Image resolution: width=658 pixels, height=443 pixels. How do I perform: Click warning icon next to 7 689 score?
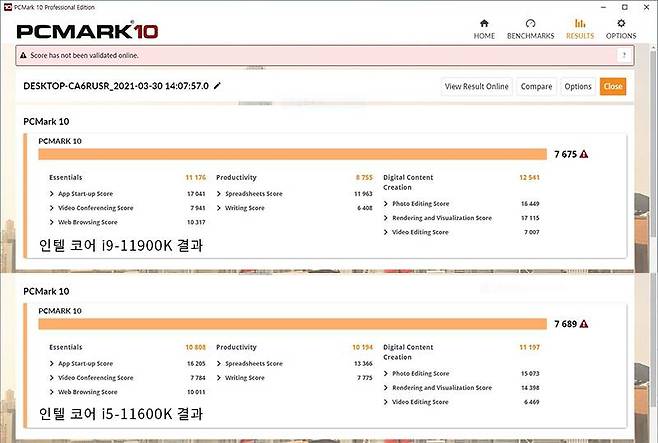pyautogui.click(x=584, y=324)
